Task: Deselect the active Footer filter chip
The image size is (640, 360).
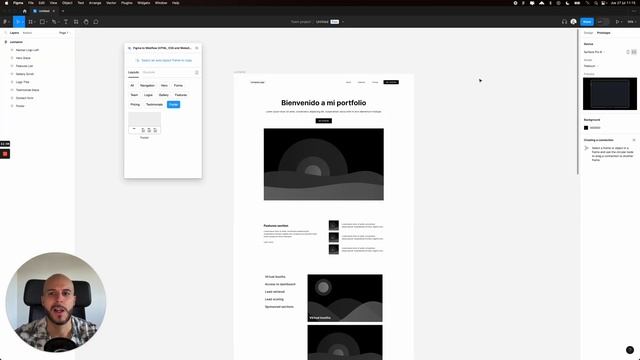Action: pyautogui.click(x=173, y=104)
